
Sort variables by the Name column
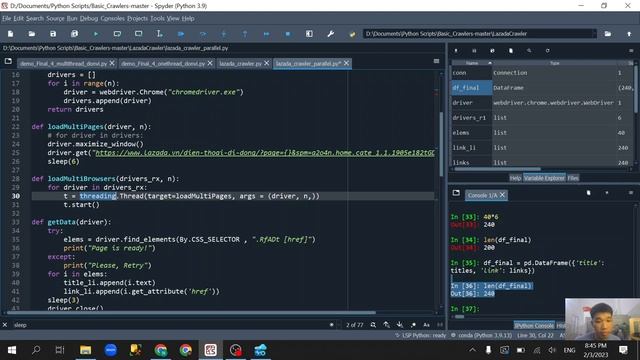(x=472, y=63)
